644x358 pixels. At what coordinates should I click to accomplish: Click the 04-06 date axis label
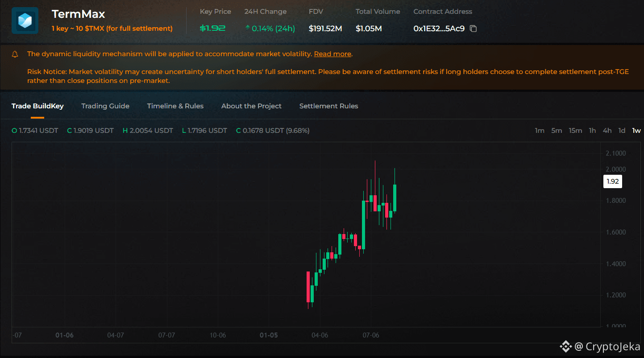tap(320, 335)
